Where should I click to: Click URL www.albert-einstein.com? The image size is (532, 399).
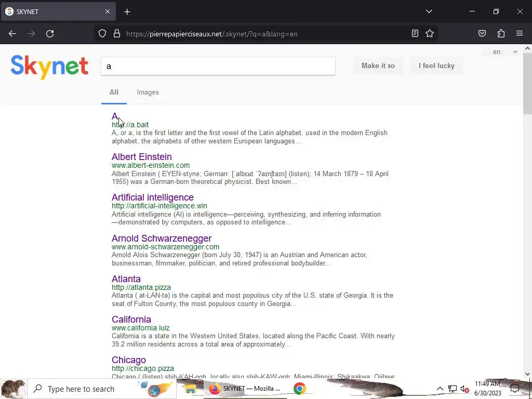point(150,166)
